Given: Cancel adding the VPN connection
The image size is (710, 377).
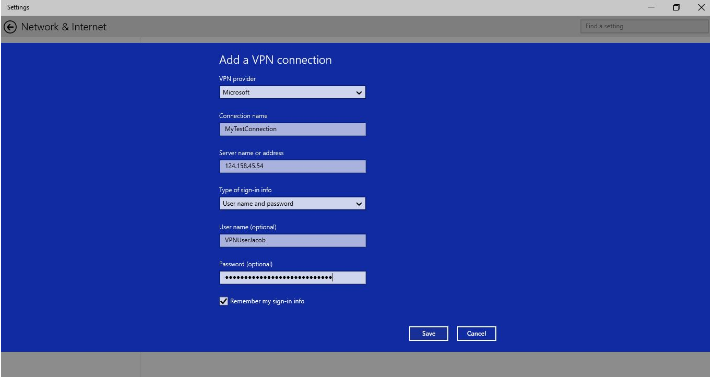Looking at the screenshot, I should click(x=476, y=334).
